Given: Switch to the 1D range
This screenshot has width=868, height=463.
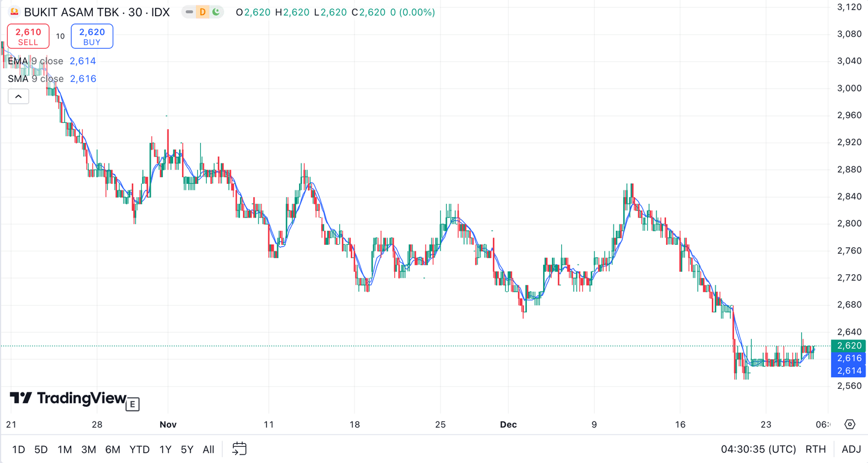Looking at the screenshot, I should (18, 449).
